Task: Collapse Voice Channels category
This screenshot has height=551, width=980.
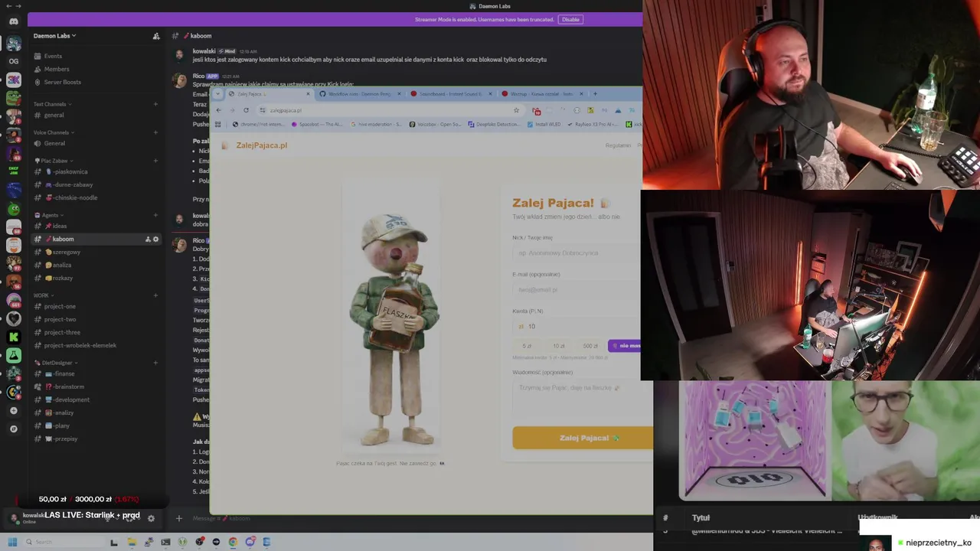Action: coord(54,132)
